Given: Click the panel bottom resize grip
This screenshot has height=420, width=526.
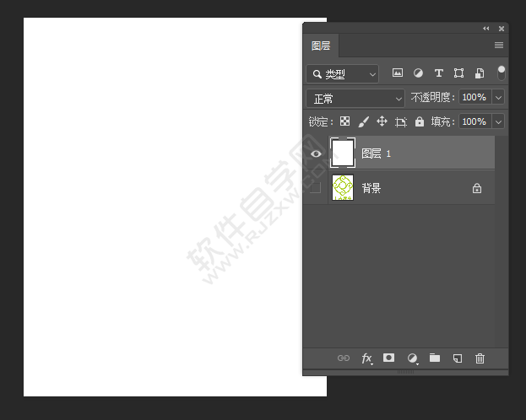Looking at the screenshot, I should click(405, 372).
